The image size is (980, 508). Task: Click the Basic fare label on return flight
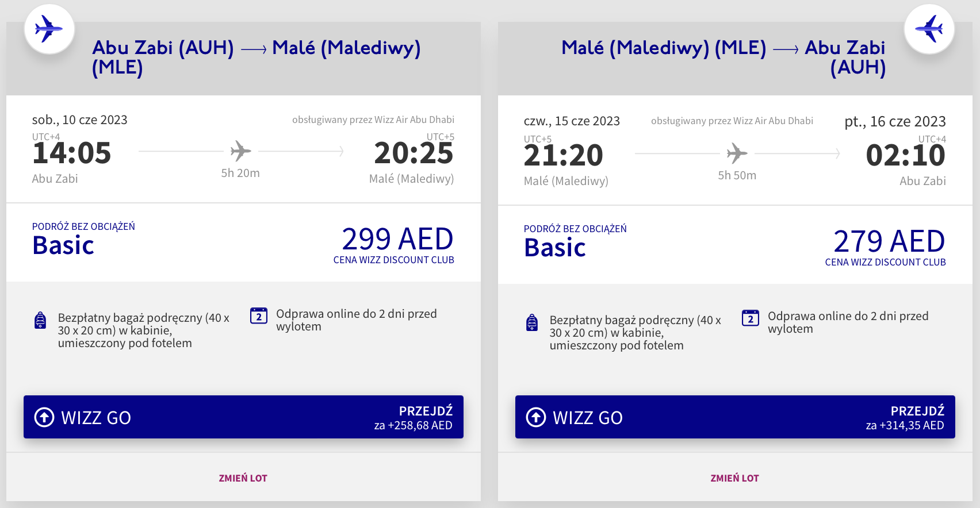click(555, 248)
